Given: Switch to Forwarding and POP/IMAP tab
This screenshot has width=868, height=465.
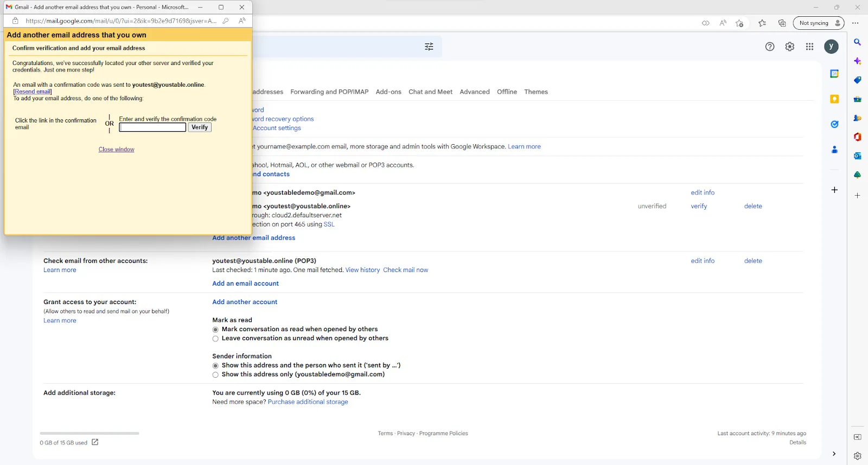Looking at the screenshot, I should click(329, 92).
